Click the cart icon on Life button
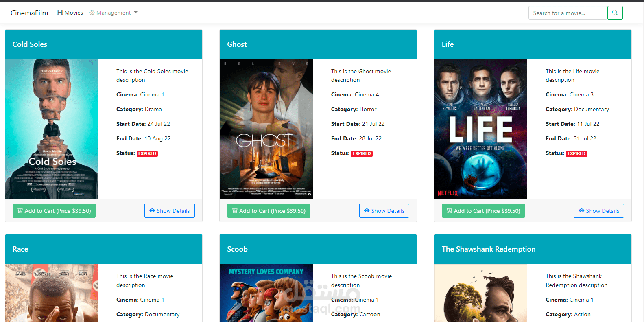This screenshot has height=322, width=644. [449, 211]
